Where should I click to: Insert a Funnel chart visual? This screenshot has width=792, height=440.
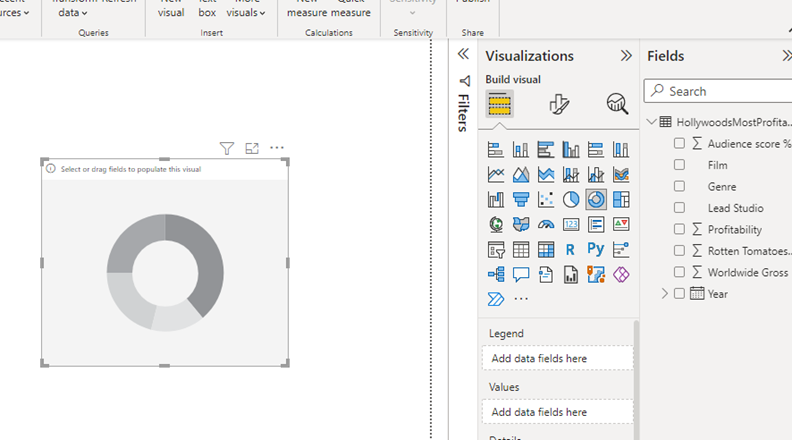coord(521,200)
